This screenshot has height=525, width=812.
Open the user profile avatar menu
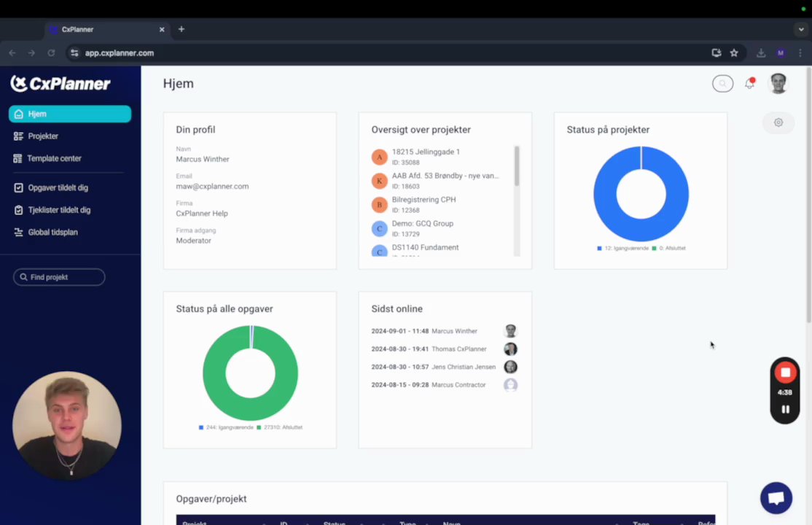[x=778, y=83]
